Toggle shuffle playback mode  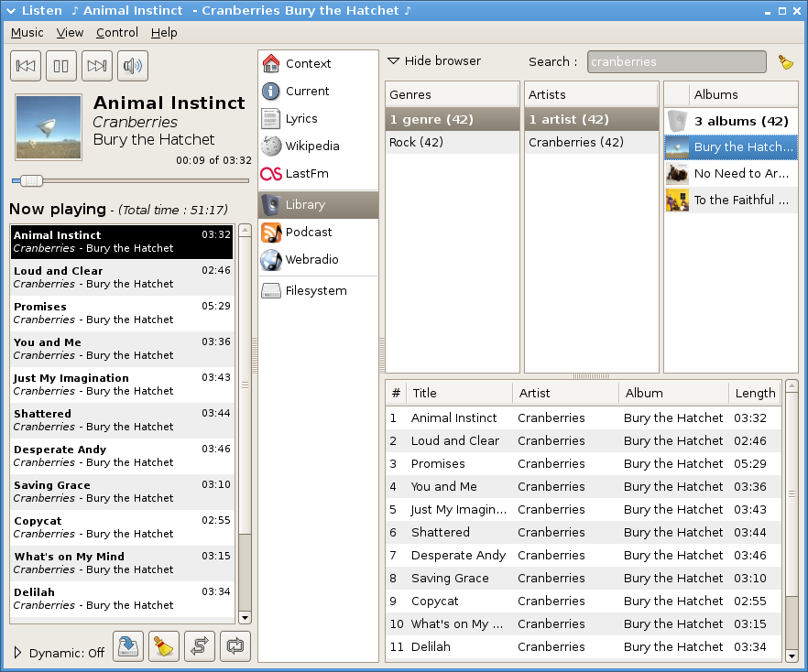tap(200, 645)
